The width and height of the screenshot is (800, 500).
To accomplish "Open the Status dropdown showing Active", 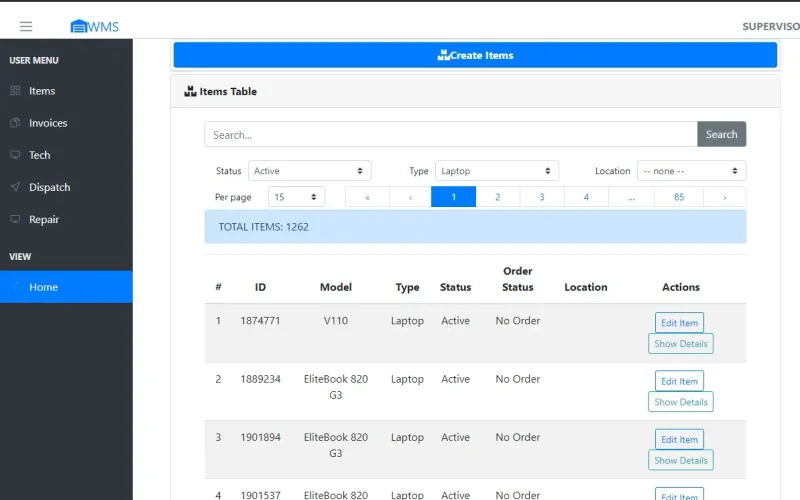I will tap(310, 171).
